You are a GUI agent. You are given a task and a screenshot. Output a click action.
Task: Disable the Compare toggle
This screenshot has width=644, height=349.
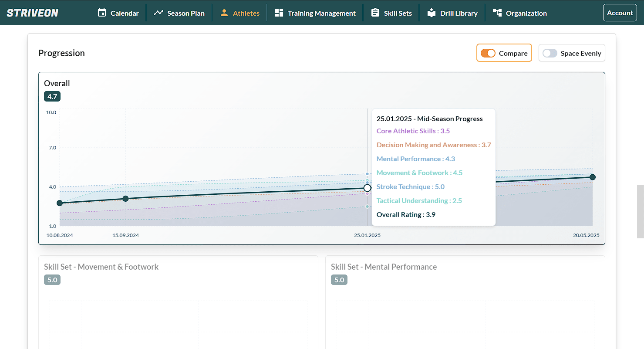pyautogui.click(x=488, y=53)
